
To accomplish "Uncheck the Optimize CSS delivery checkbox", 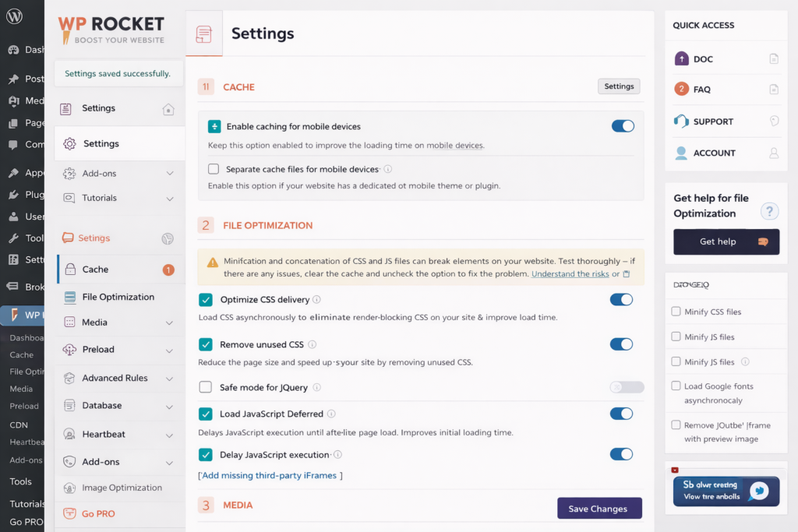I will coord(206,300).
